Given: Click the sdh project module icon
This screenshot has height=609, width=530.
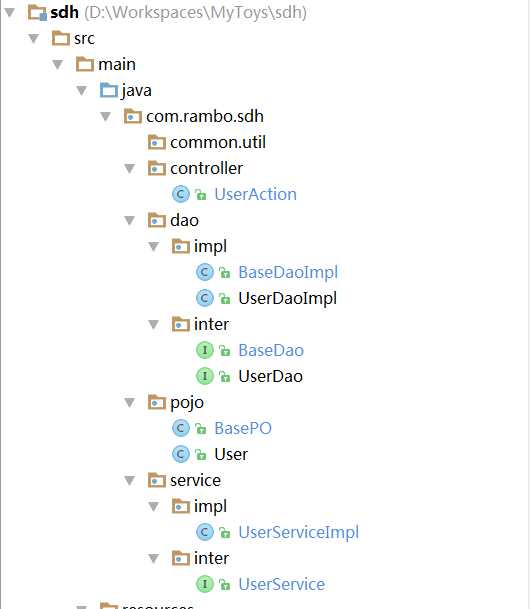Looking at the screenshot, I should (x=38, y=12).
